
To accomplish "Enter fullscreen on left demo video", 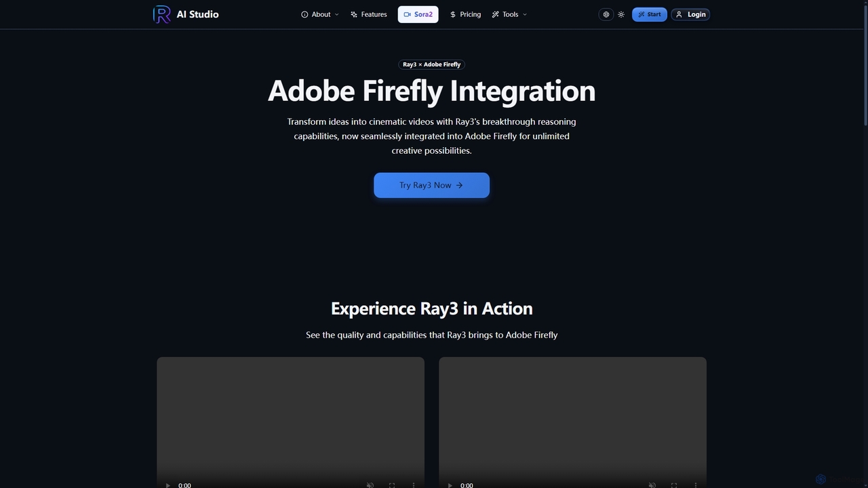I will (392, 485).
